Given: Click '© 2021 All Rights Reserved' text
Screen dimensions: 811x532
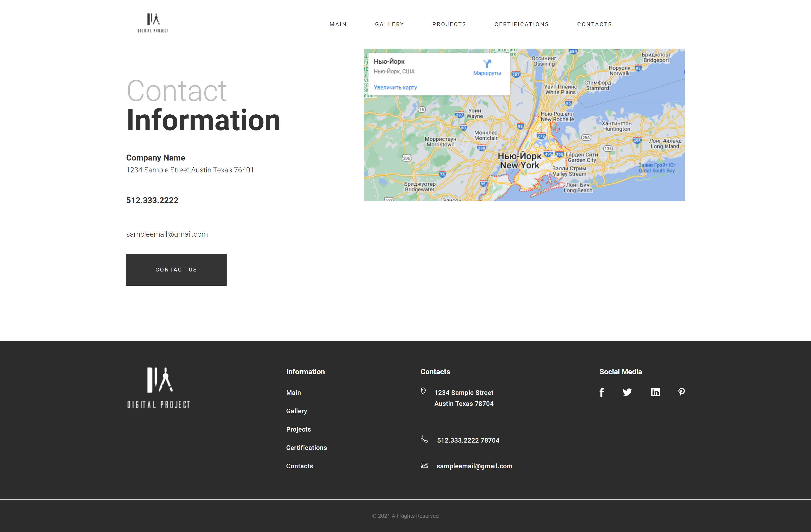Looking at the screenshot, I should [405, 516].
